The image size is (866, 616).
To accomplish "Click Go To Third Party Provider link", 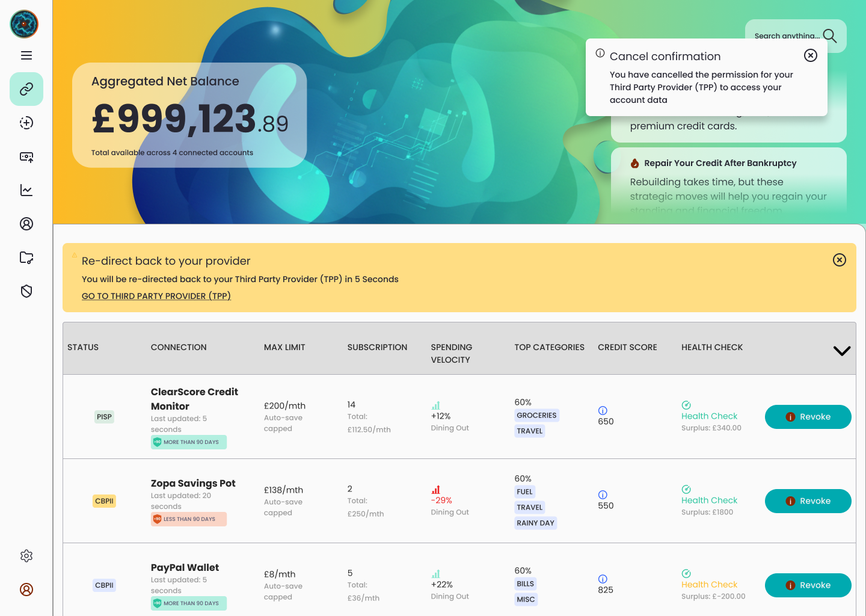I will pos(156,296).
